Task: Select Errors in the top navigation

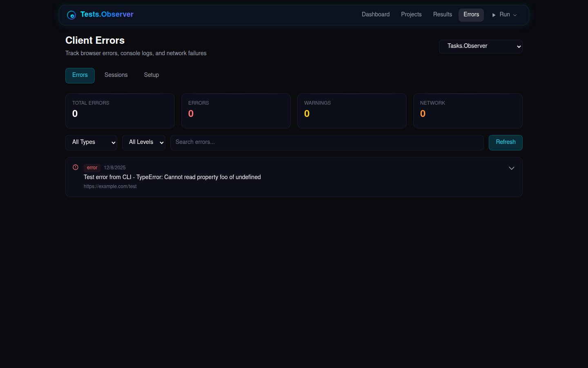Action: pyautogui.click(x=471, y=15)
